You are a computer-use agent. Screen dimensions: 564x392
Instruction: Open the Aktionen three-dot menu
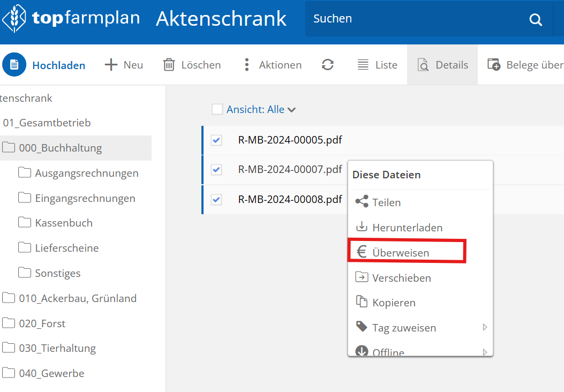pos(246,65)
